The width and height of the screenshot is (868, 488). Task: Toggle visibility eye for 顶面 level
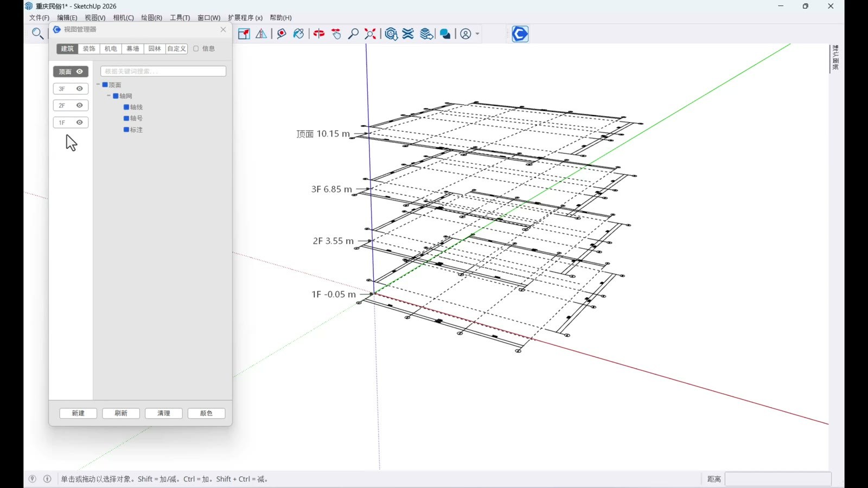(x=80, y=72)
